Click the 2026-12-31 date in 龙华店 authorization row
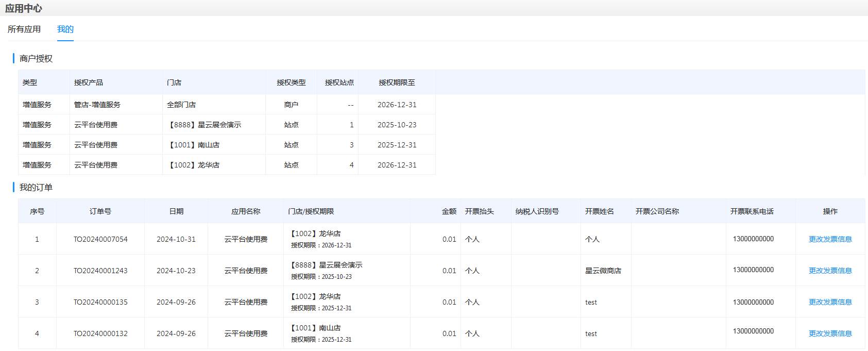The width and height of the screenshot is (868, 351). pos(397,165)
